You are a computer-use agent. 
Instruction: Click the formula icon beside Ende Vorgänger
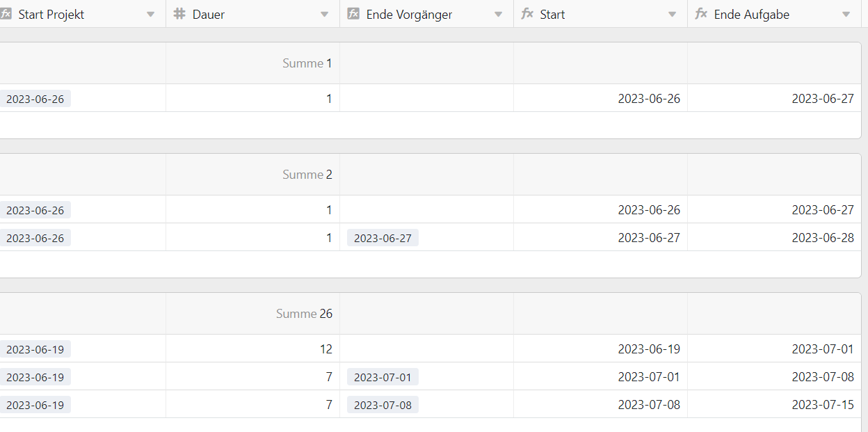coord(353,14)
